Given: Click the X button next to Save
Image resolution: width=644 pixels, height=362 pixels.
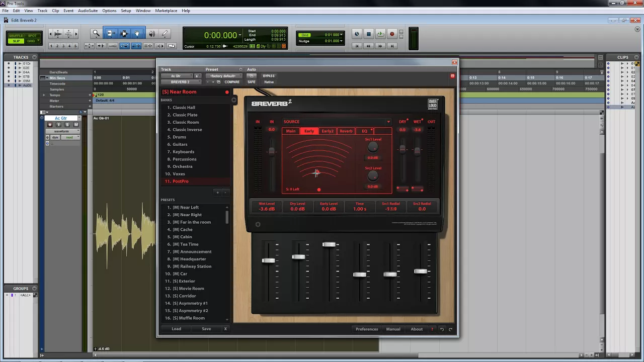Looking at the screenshot, I should (225, 329).
